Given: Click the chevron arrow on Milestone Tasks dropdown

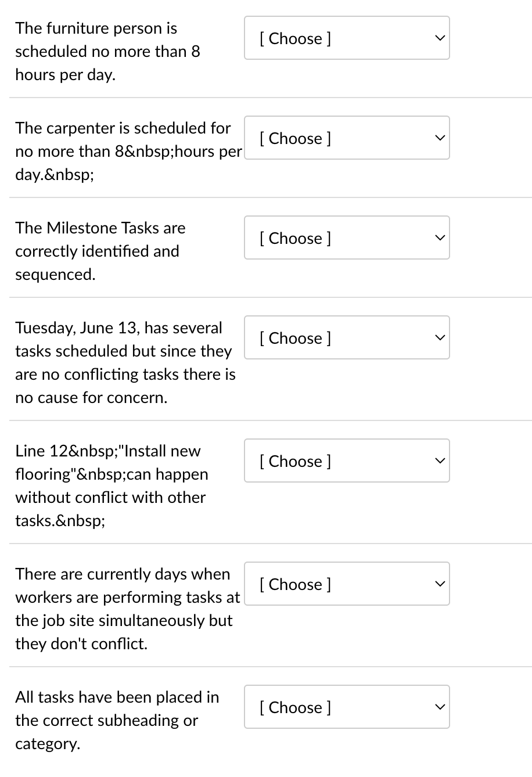Looking at the screenshot, I should click(440, 238).
